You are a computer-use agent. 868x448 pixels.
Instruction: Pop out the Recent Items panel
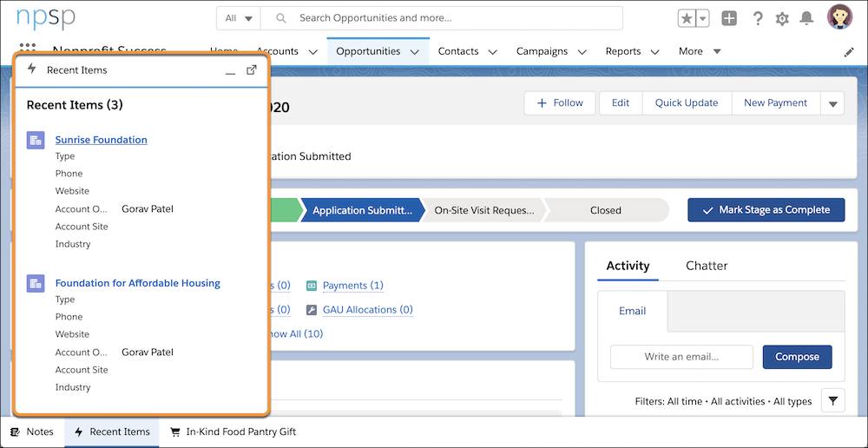click(x=252, y=69)
